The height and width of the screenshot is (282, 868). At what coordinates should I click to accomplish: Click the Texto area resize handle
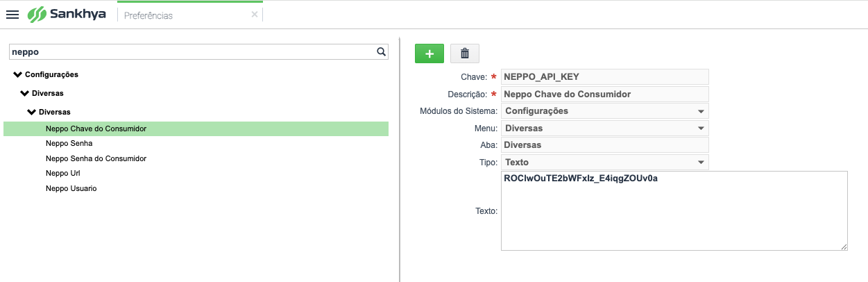point(844,247)
